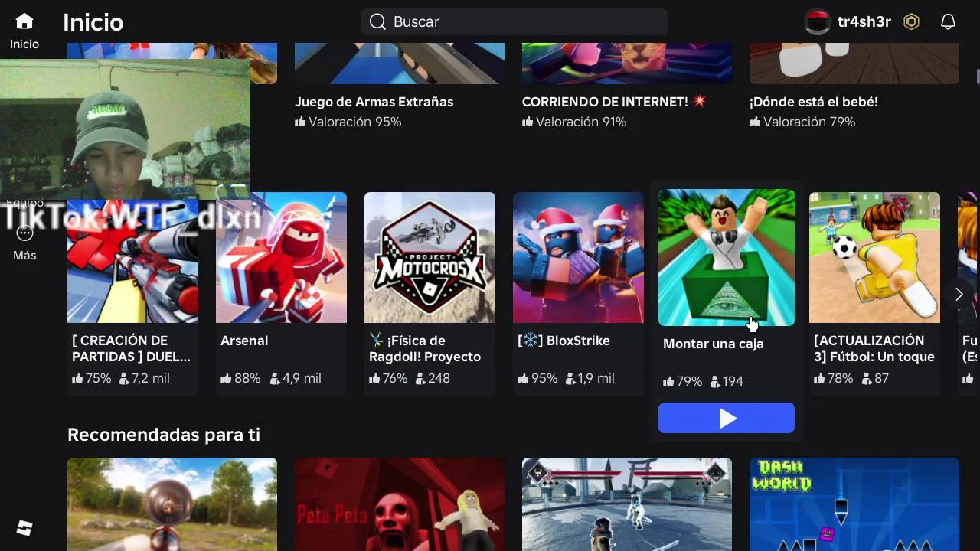This screenshot has height=551, width=980.
Task: Click Ragdoll 248 player count
Action: pyautogui.click(x=433, y=378)
